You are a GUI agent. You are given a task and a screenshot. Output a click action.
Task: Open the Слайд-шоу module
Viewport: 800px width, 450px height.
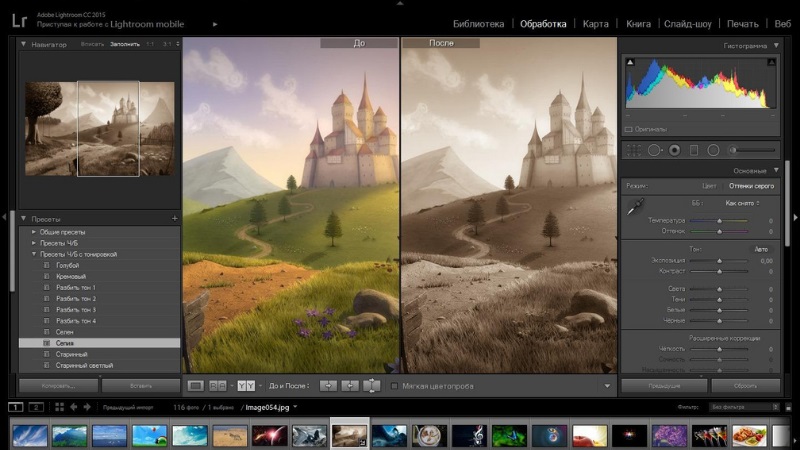[x=687, y=23]
